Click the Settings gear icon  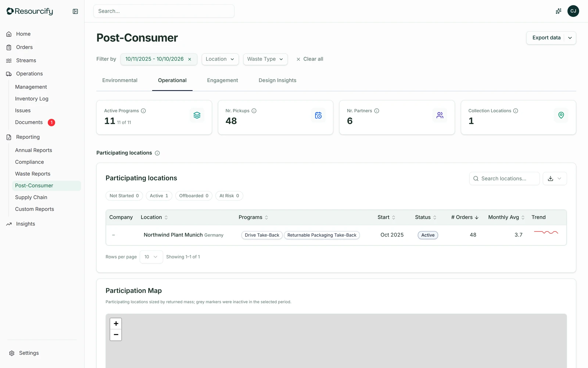[x=12, y=353]
